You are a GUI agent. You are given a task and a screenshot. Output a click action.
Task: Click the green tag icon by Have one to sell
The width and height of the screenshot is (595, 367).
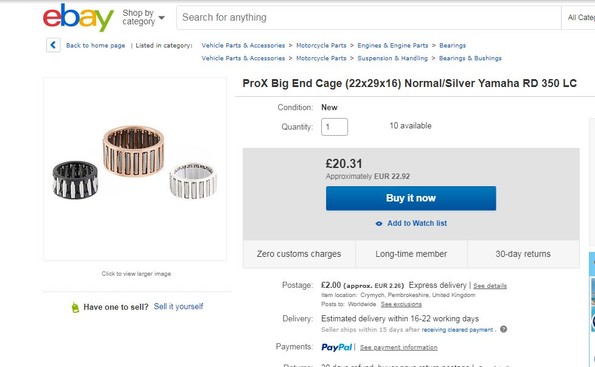[75, 307]
